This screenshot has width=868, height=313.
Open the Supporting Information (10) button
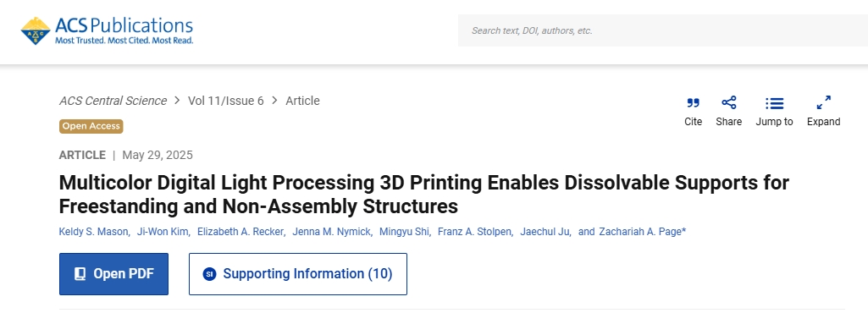[x=298, y=274]
